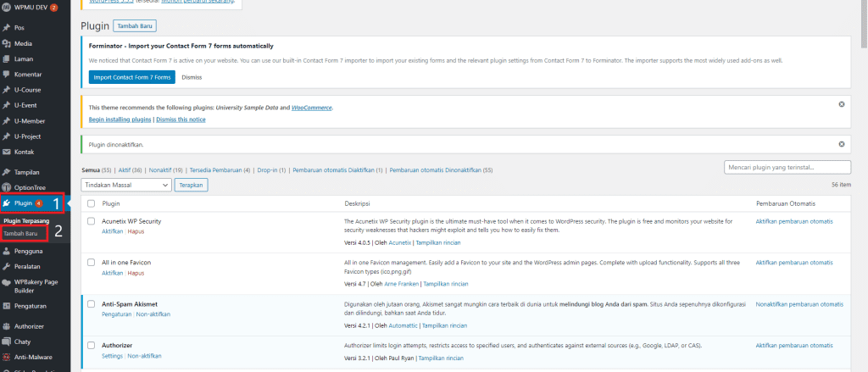Delete Acunetix WP Security via Hapus
Viewport: 868px width, 372px height.
tap(136, 231)
